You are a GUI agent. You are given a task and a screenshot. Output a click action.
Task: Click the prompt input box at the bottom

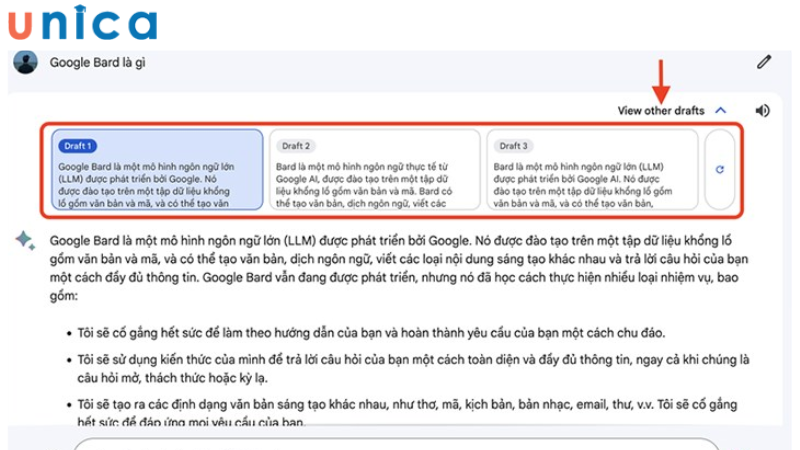(397, 443)
